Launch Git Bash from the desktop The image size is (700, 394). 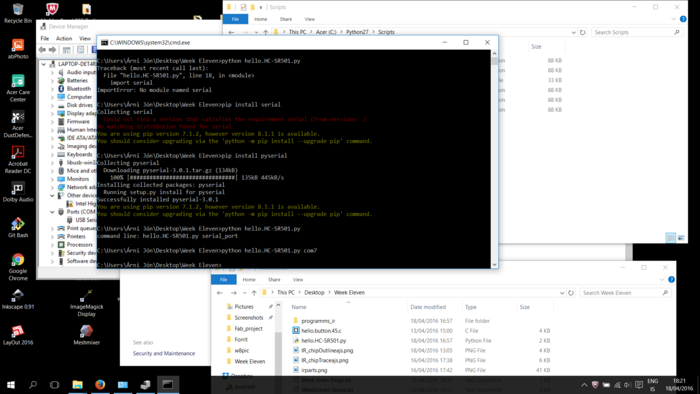18,228
